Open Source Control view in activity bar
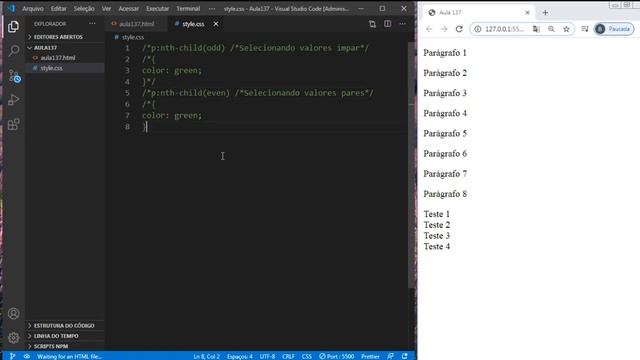The height and width of the screenshot is (360, 640). 14,76
